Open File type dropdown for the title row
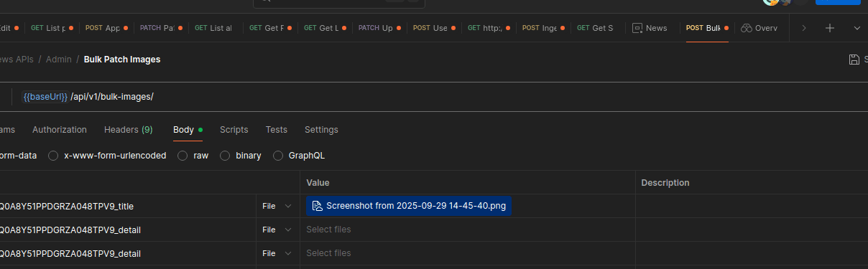Viewport: 868px width, 269px height. point(277,206)
